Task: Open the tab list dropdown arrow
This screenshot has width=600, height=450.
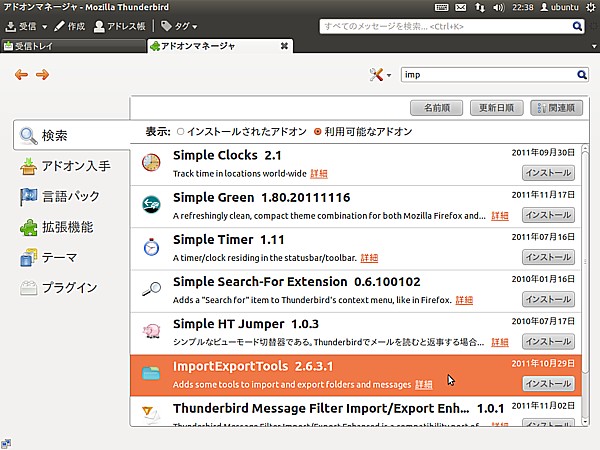Action: (594, 46)
